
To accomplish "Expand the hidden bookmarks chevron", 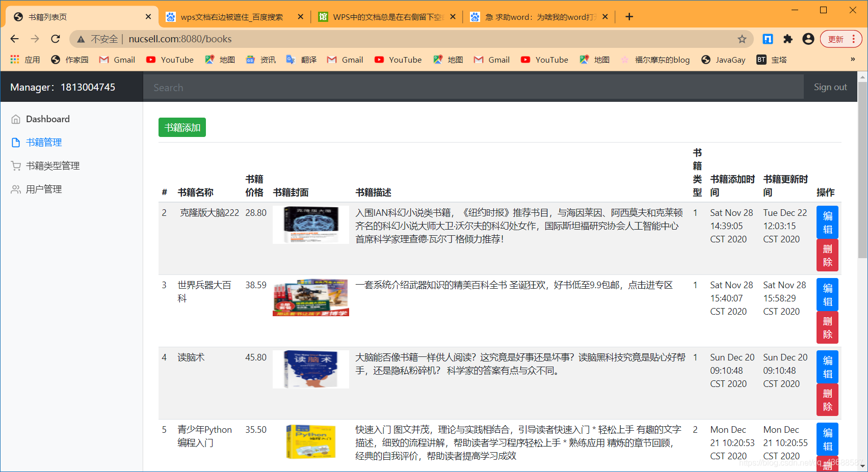I will pyautogui.click(x=853, y=60).
